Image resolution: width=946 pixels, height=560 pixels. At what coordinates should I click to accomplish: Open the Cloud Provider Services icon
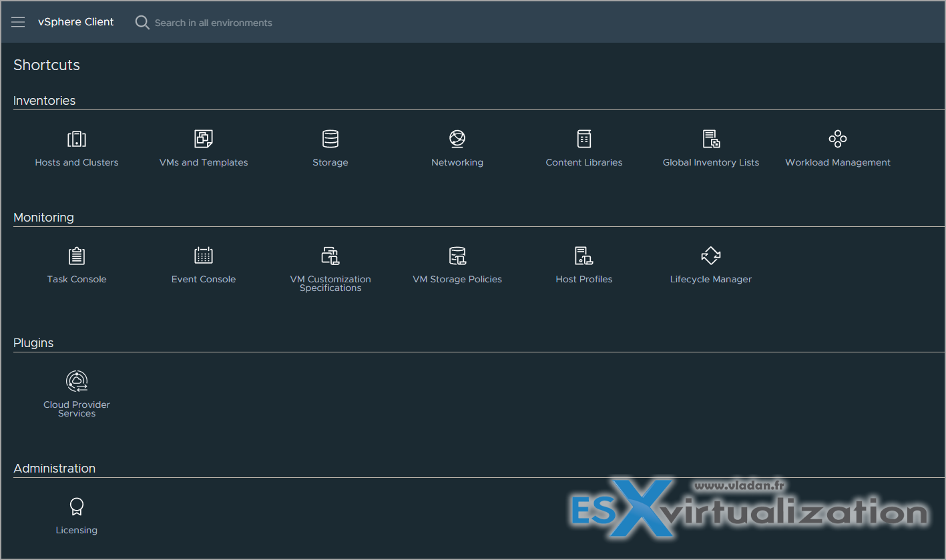coord(77,381)
